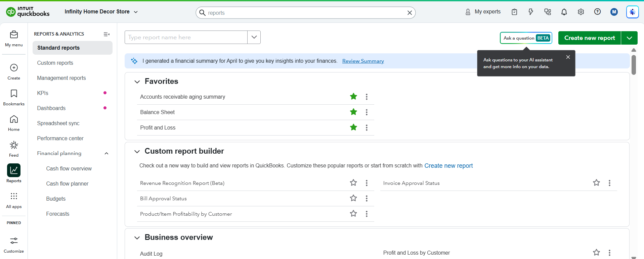Collapse the Business overview section
The width and height of the screenshot is (644, 259).
pos(137,238)
